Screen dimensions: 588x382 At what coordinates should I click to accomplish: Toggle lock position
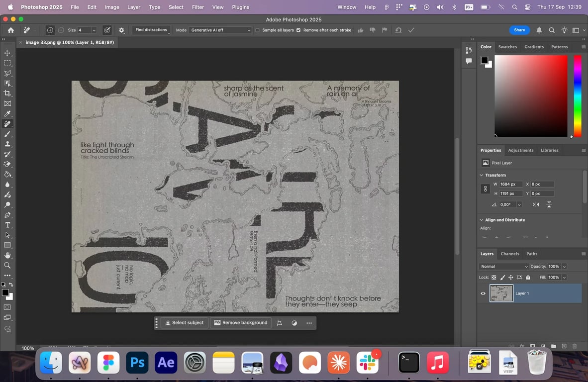coord(511,278)
